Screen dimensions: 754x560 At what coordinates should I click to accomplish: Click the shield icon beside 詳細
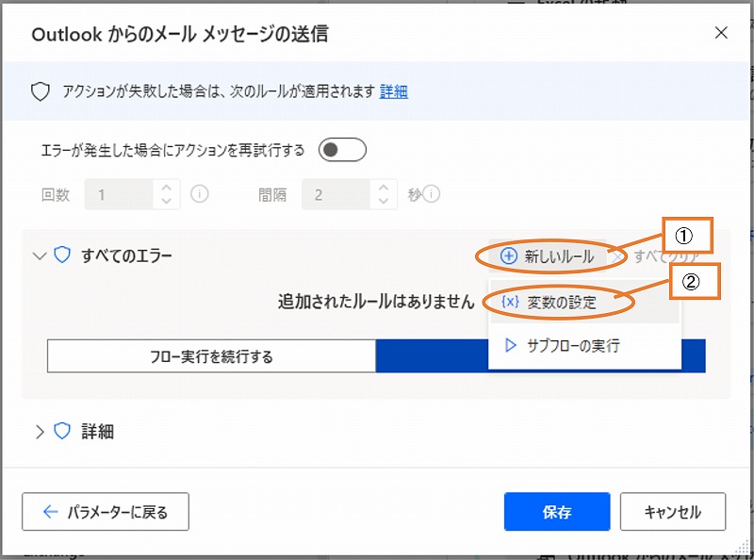tap(62, 432)
